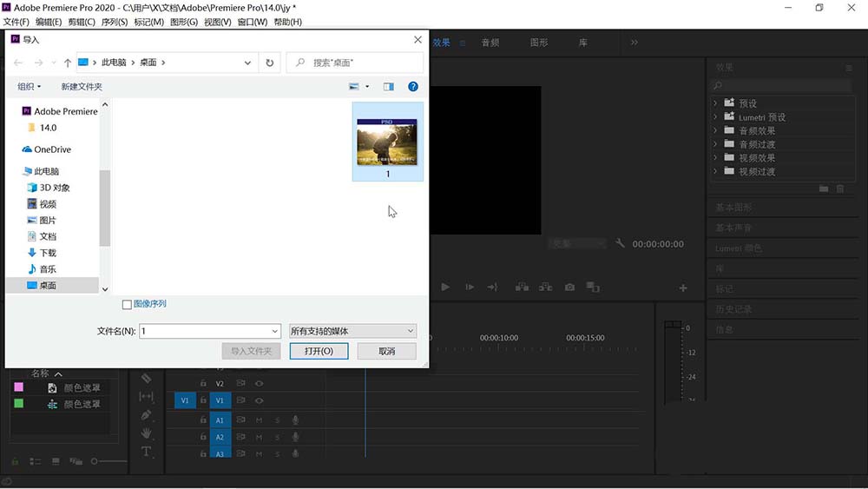Enable the 图像序列 checkbox
The image size is (868, 489).
coord(128,305)
